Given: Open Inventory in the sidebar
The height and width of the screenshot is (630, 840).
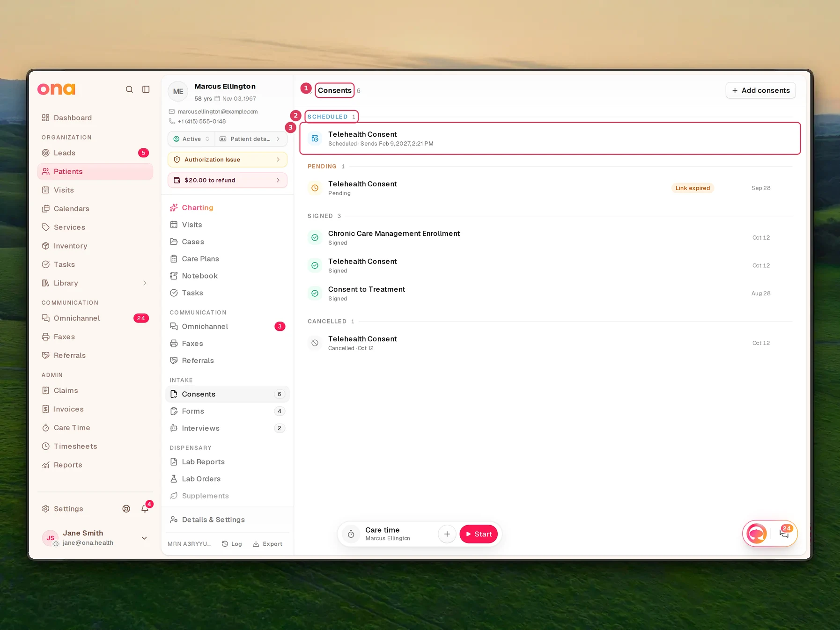Looking at the screenshot, I should tap(95, 246).
